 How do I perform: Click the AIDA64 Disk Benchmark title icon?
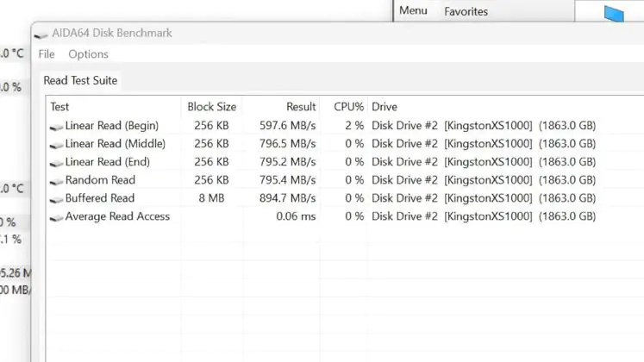41,34
